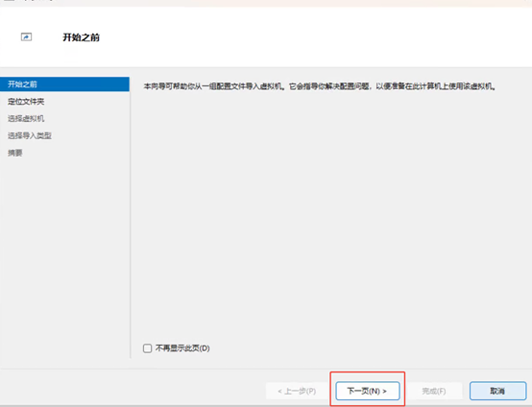Click the import wizard arrow icon
Screen dimensions: 532x407
click(26, 37)
